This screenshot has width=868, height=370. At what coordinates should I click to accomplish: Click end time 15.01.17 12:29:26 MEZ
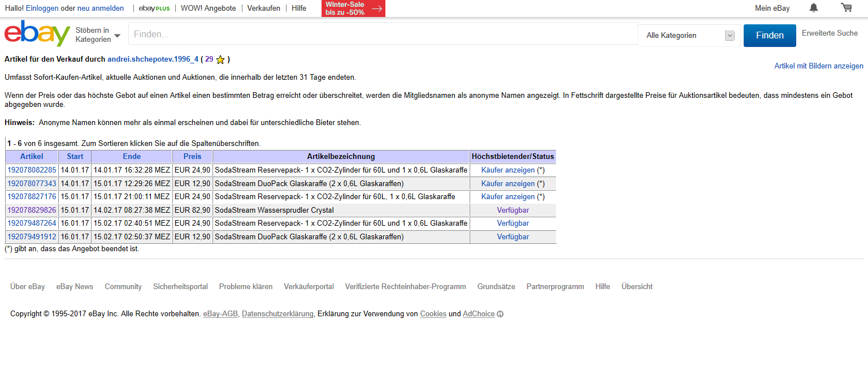pos(132,183)
